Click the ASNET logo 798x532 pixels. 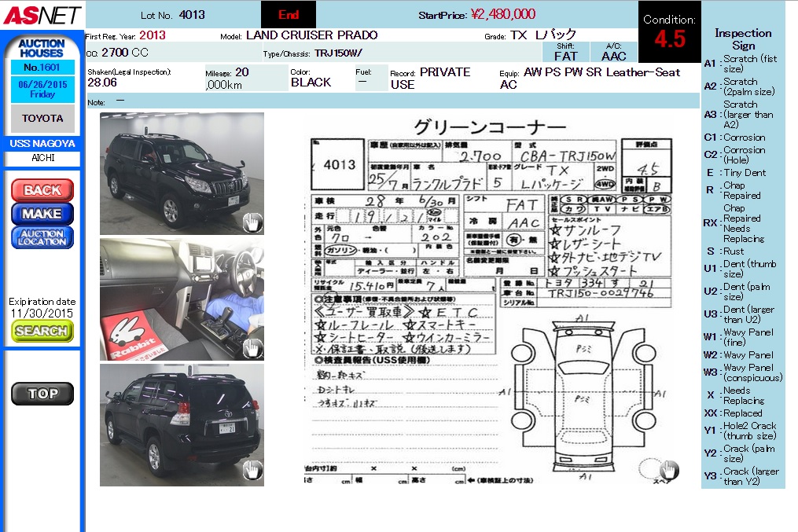click(x=41, y=14)
